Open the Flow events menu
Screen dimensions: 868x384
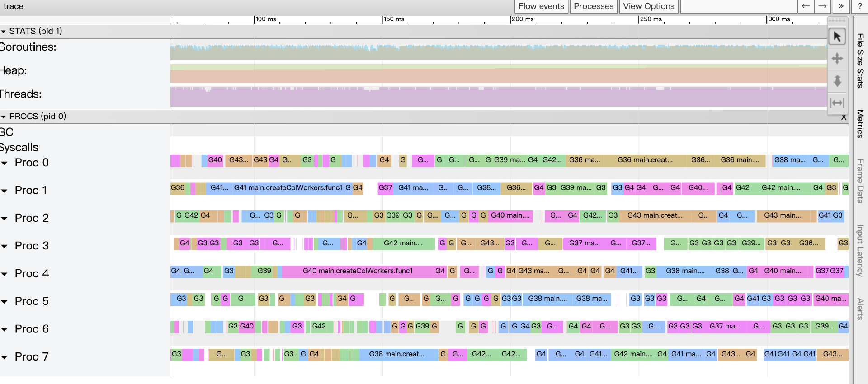point(541,6)
